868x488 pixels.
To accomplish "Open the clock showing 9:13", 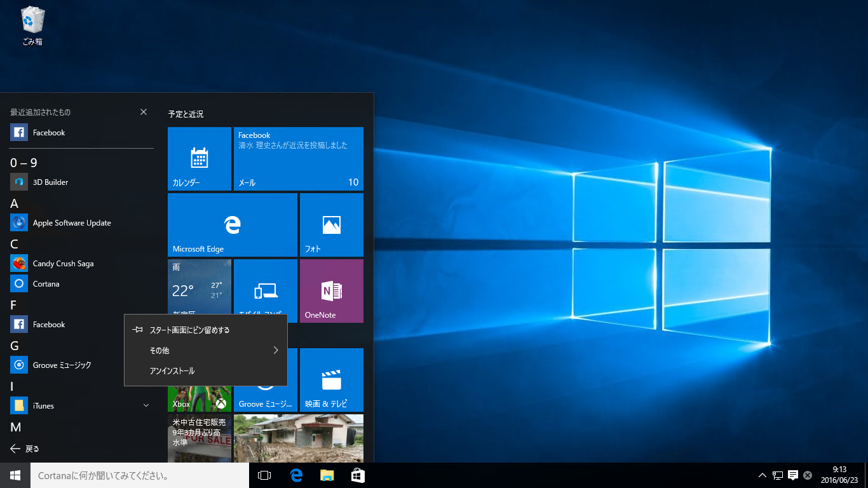I will pos(839,475).
